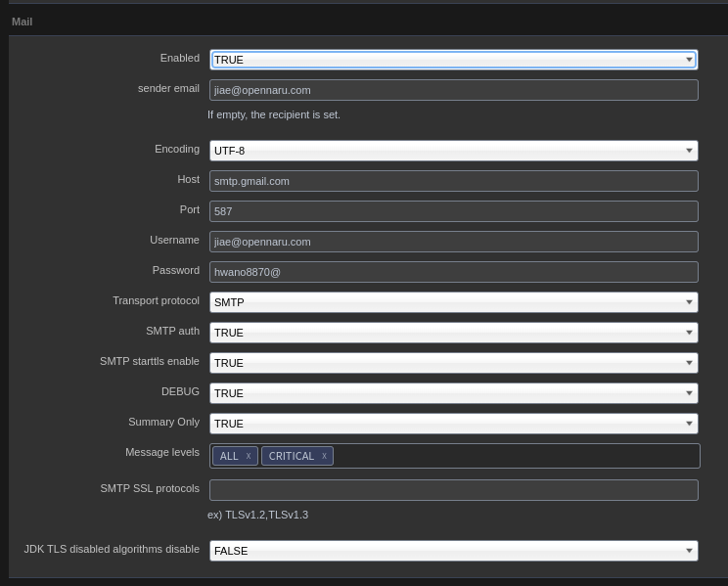Select the Username input field
Screen dimensions: 728x586
453,242
